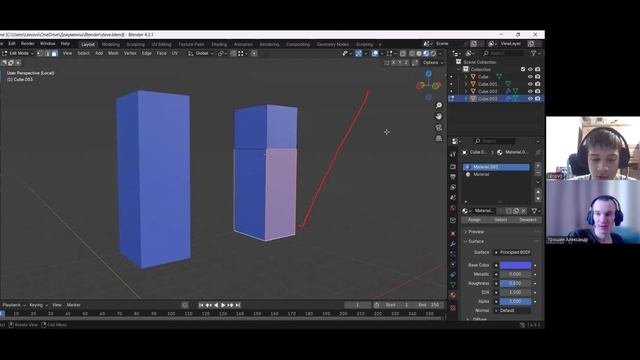Open the Modifiers wrench tab icon
Image resolution: width=640 pixels, height=360 pixels.
[453, 244]
